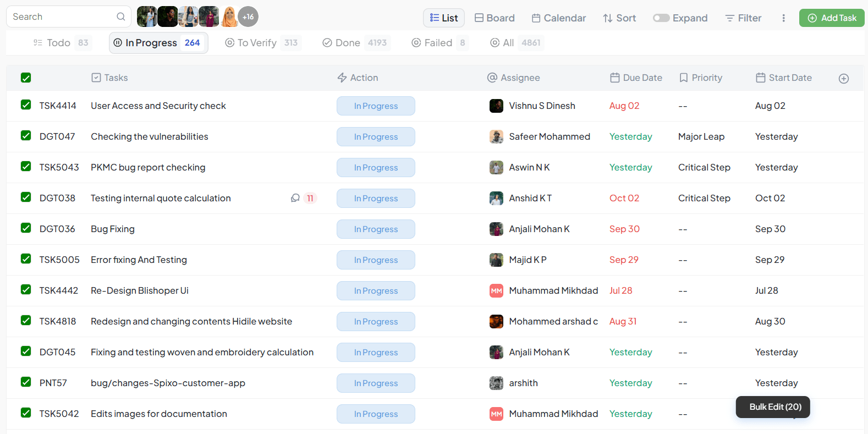Deselect the DGT036 Bug Fixing checkbox

[26, 228]
